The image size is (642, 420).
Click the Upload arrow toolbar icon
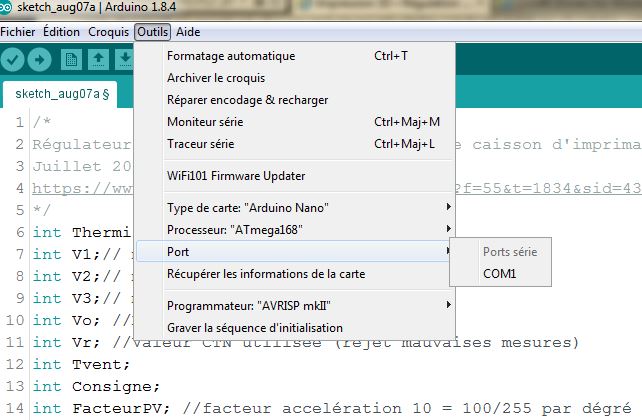click(x=39, y=60)
